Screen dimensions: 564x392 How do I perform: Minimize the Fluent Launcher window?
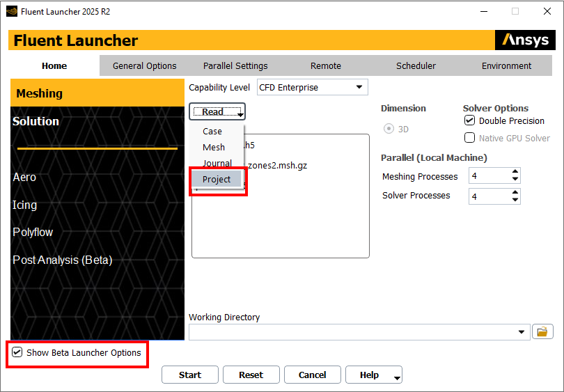pyautogui.click(x=484, y=12)
